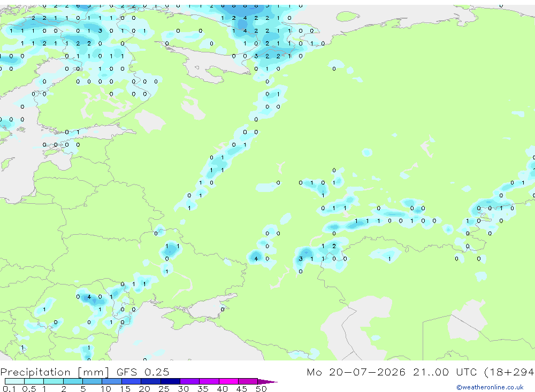Click the 'GFS 0.25' model label
This screenshot has height=392, width=535.
click(x=143, y=372)
